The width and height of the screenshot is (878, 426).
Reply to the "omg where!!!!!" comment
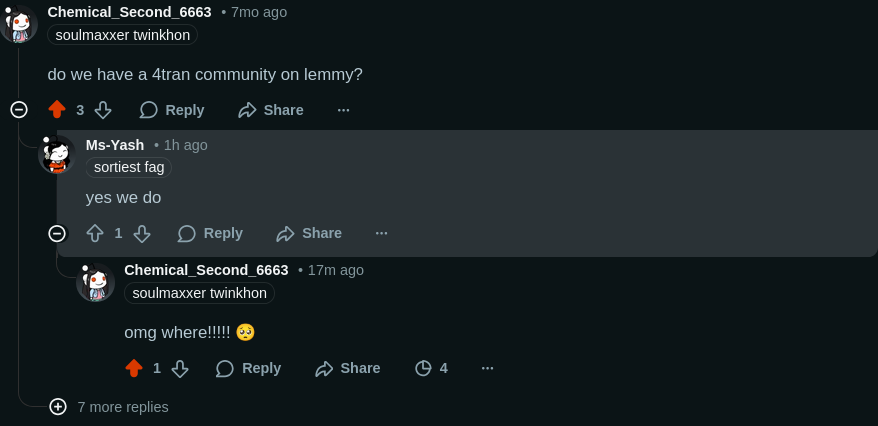point(248,368)
